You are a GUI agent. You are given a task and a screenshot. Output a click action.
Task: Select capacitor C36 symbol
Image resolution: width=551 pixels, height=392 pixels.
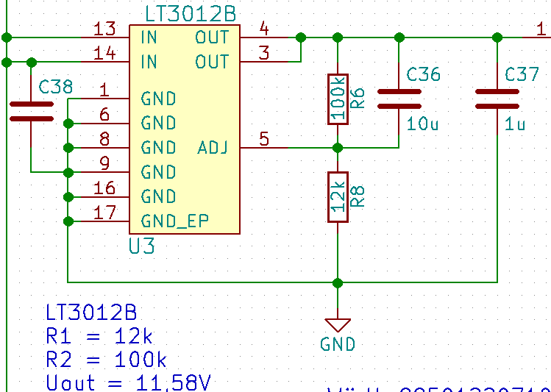399,99
